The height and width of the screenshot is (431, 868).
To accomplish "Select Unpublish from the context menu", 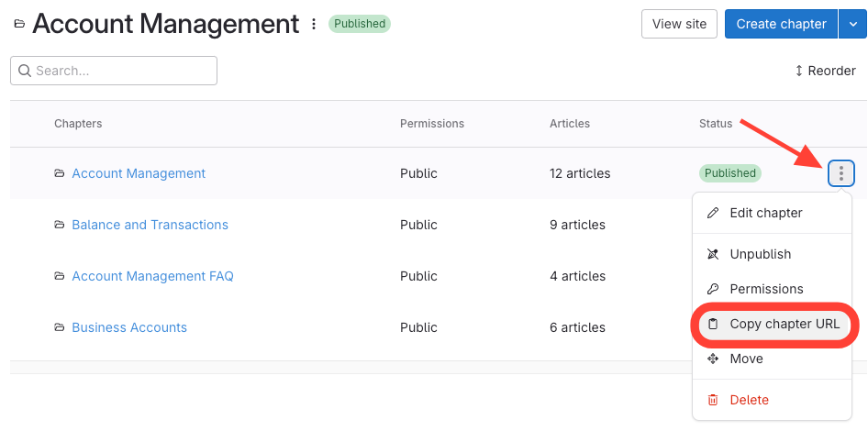I will 760,254.
